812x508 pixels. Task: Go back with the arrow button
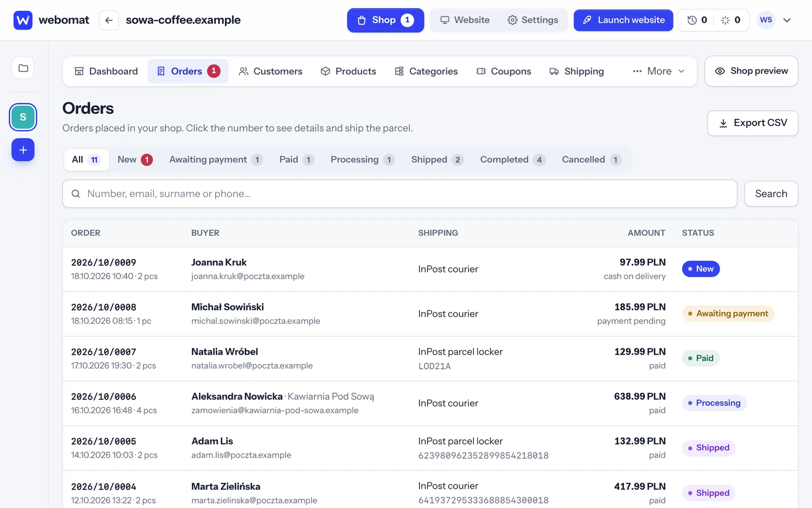coord(109,20)
